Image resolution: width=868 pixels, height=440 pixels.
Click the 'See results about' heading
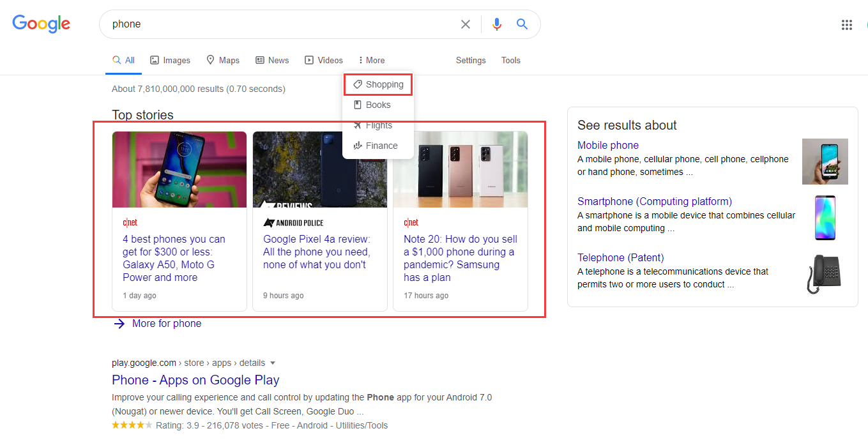coord(627,125)
